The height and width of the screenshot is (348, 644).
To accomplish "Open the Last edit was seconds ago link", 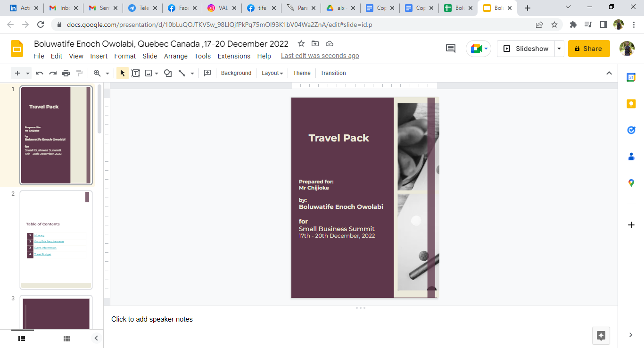I will click(320, 56).
